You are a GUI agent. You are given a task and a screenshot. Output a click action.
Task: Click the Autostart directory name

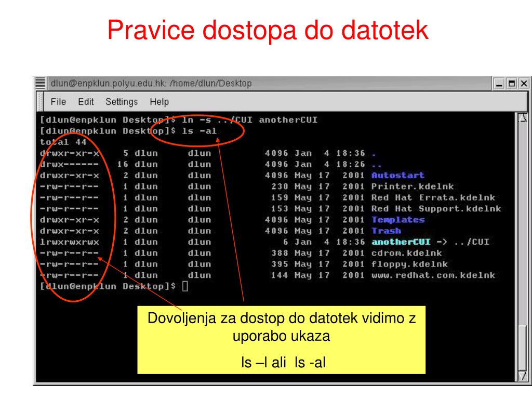397,176
